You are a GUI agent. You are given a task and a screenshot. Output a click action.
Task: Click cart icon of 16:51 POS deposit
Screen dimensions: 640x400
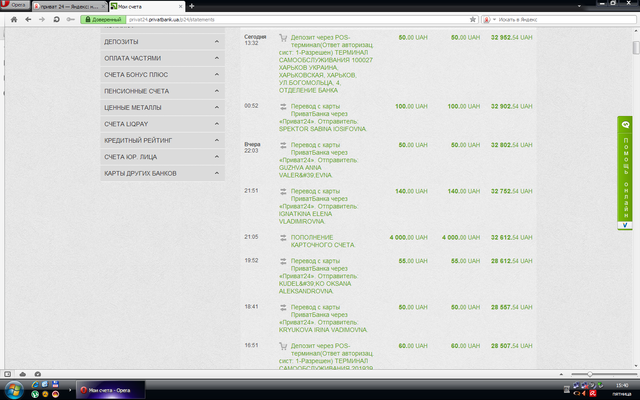point(283,346)
